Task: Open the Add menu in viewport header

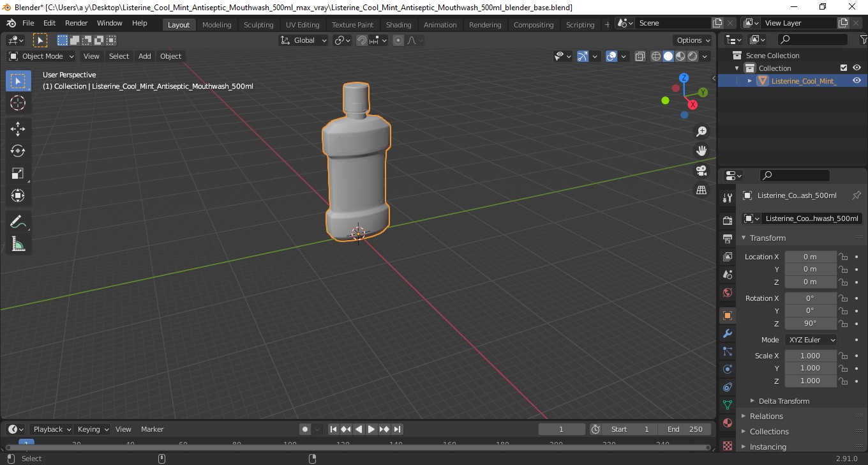Action: coord(145,56)
